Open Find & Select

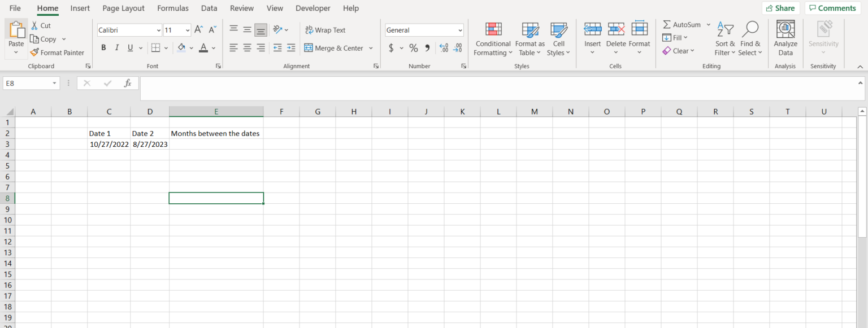750,39
